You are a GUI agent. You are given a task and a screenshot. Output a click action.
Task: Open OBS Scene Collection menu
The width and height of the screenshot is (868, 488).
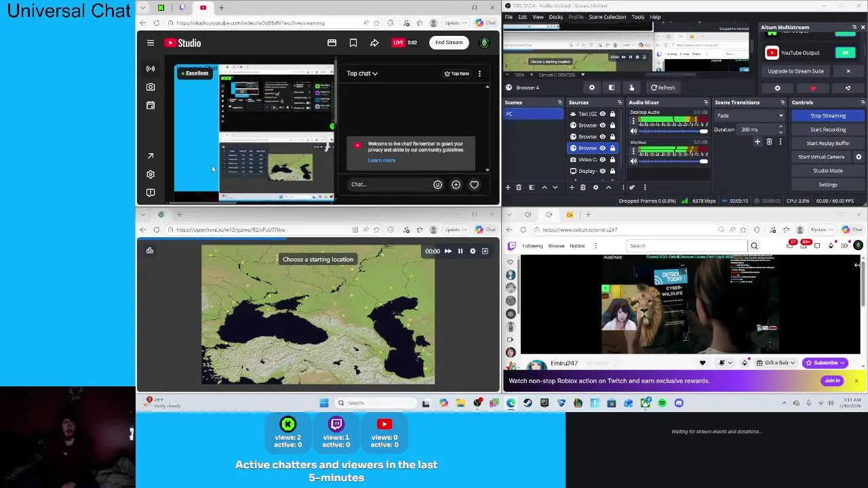pos(608,17)
